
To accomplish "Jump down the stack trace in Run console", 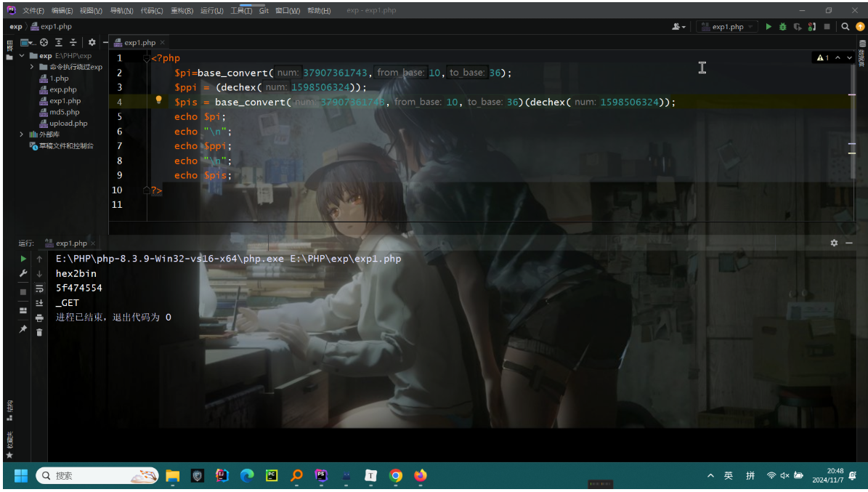I will pos(39,274).
